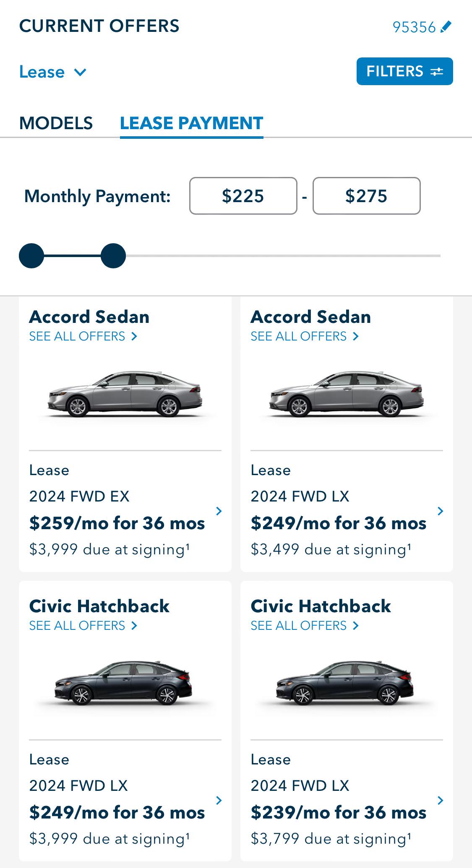Click the $225 minimum payment input field

pyautogui.click(x=243, y=196)
